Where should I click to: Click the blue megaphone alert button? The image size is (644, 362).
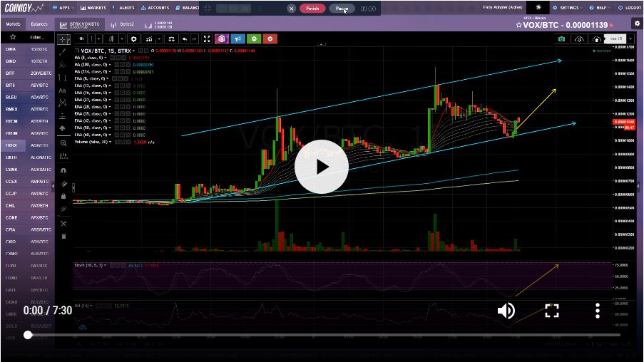pyautogui.click(x=237, y=39)
